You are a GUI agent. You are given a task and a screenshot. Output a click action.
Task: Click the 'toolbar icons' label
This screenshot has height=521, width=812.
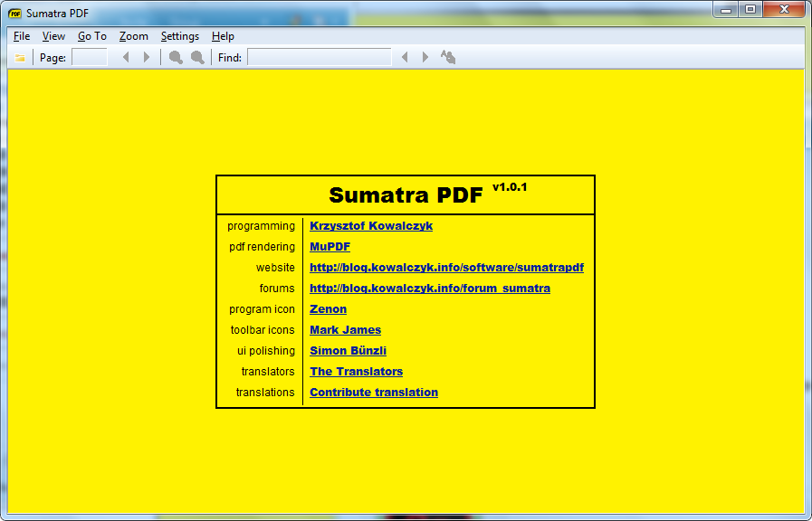(263, 329)
